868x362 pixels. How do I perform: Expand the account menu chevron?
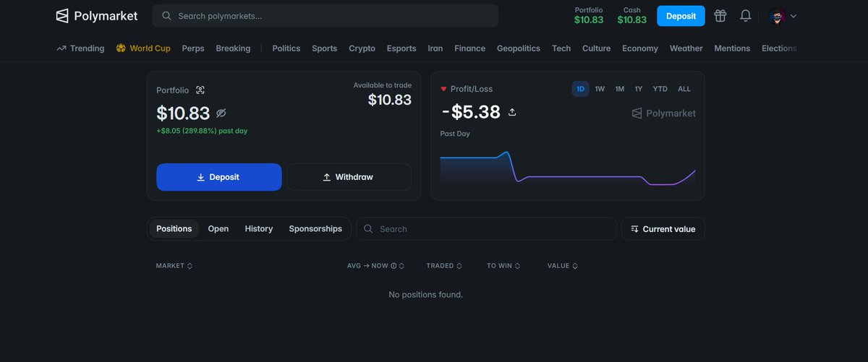[793, 16]
